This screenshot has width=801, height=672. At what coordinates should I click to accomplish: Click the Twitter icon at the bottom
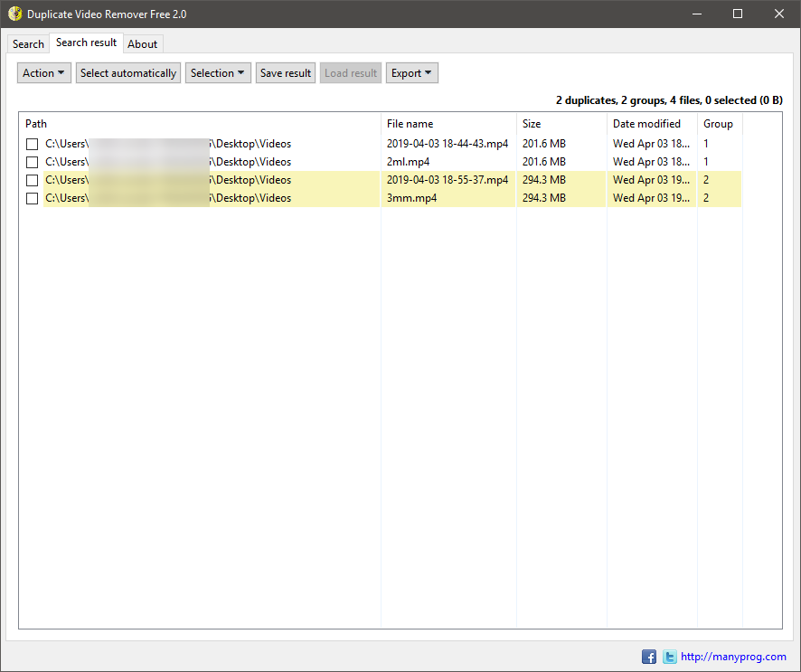669,657
